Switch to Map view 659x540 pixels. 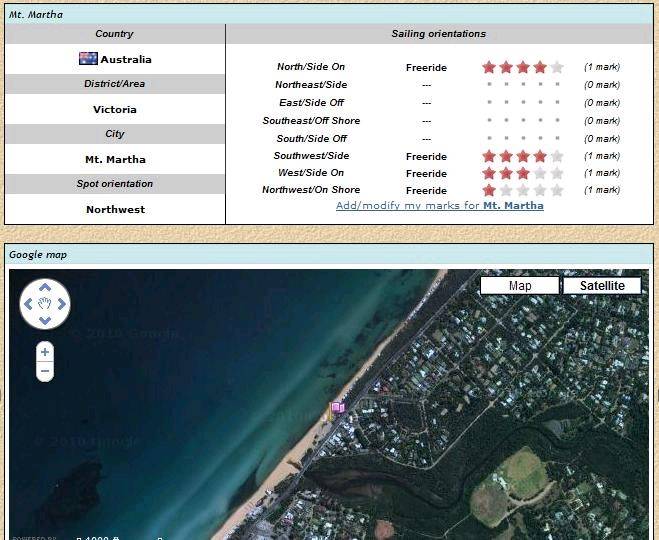(520, 286)
